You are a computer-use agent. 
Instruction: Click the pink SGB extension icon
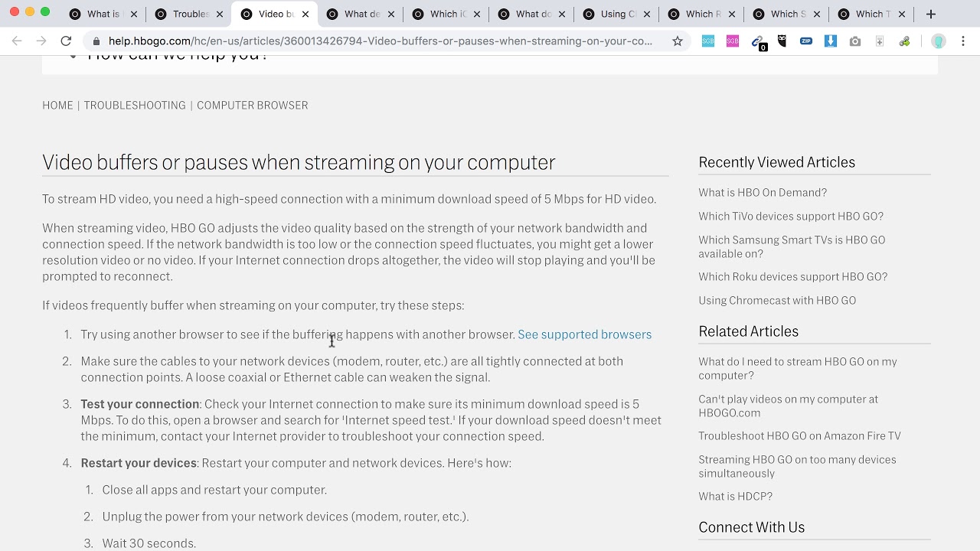733,41
